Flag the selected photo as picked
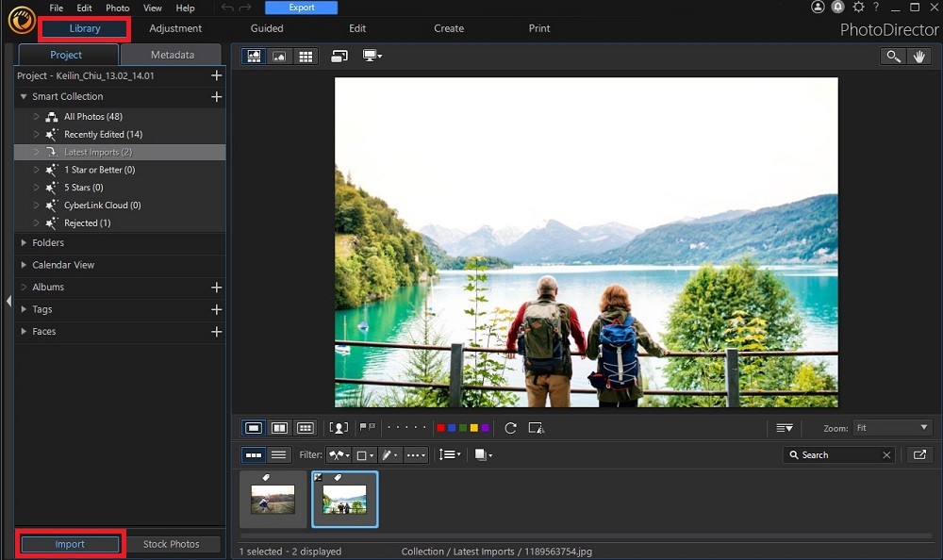Viewport: 943px width, 560px height. pyautogui.click(x=363, y=426)
